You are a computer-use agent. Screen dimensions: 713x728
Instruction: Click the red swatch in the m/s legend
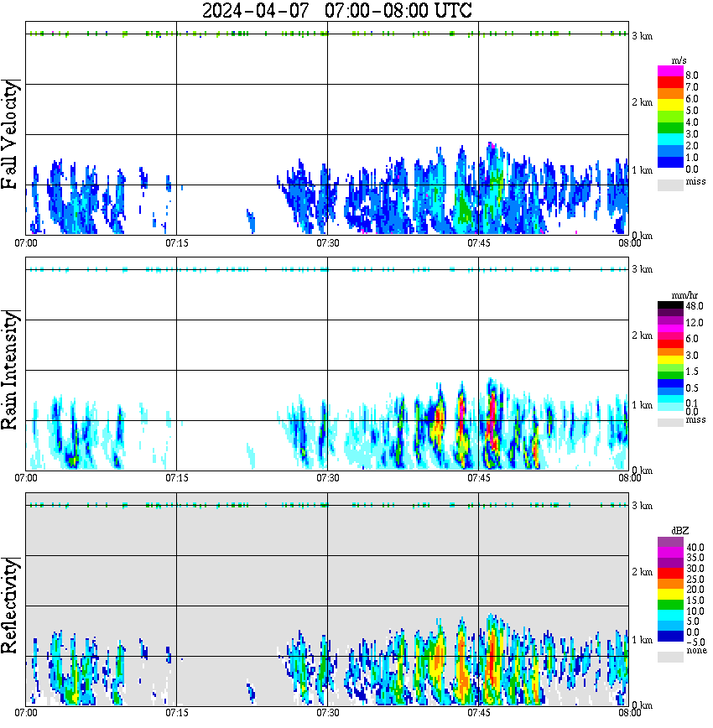click(670, 83)
